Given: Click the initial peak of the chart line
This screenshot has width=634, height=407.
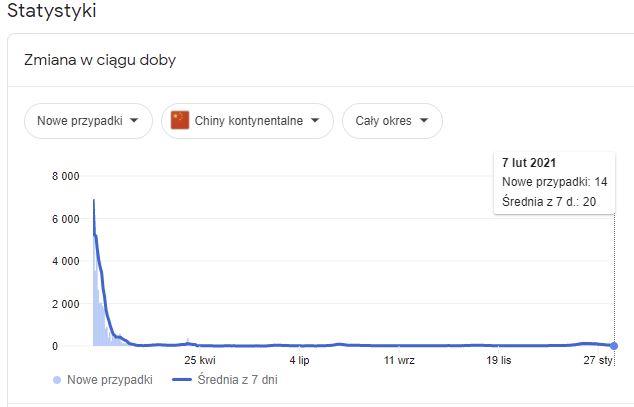Looking at the screenshot, I should [x=94, y=200].
